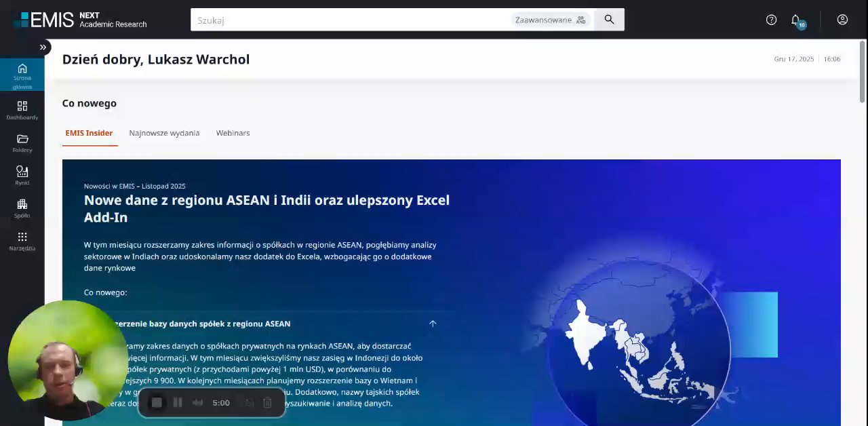This screenshot has height=426, width=868.
Task: Click the ASEAN and Indii headline
Action: click(267, 208)
